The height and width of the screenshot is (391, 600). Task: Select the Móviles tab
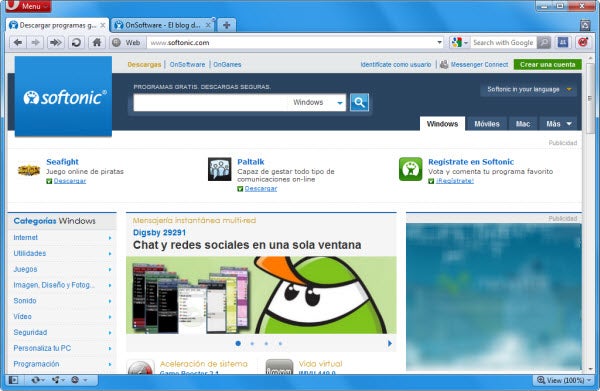(x=487, y=124)
